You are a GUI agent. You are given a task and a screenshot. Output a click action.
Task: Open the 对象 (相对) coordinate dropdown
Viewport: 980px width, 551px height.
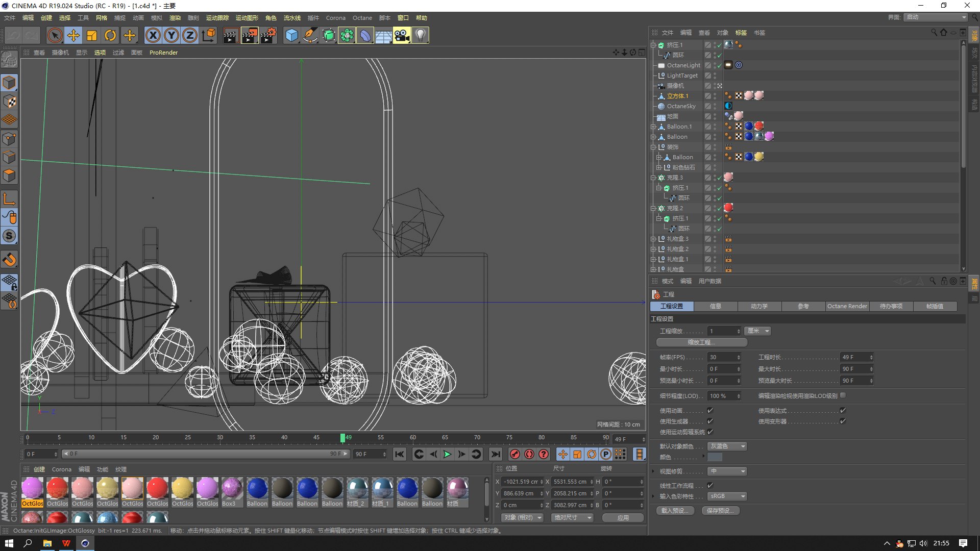coord(522,517)
